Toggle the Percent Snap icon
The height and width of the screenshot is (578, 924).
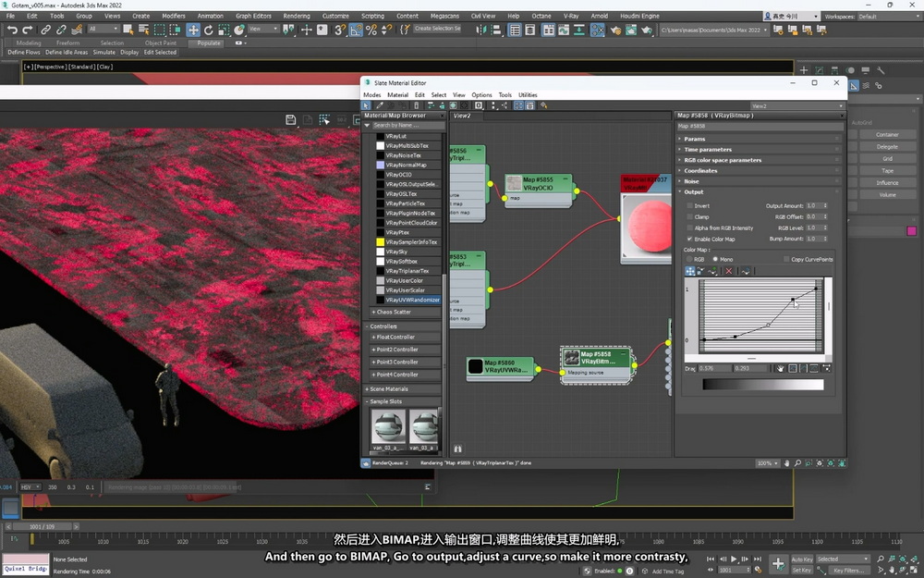(x=371, y=30)
